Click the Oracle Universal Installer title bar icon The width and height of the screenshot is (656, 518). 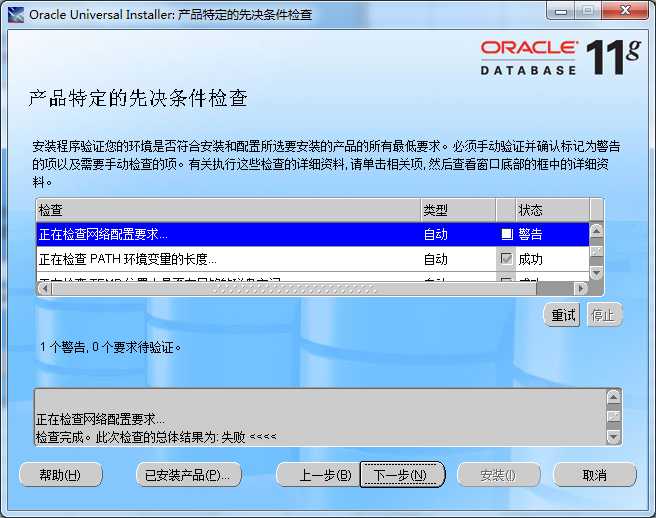(15, 15)
